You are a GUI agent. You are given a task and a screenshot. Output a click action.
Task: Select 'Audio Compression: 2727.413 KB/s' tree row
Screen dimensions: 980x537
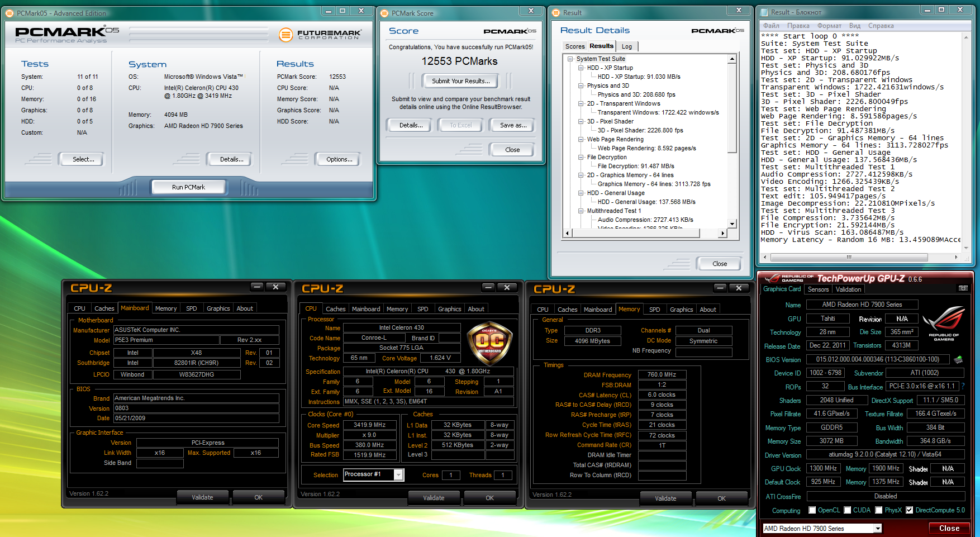click(x=645, y=220)
